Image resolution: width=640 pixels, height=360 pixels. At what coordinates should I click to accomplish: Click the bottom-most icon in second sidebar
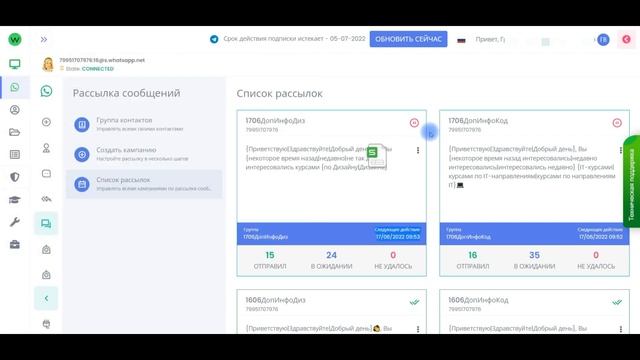coord(46,324)
